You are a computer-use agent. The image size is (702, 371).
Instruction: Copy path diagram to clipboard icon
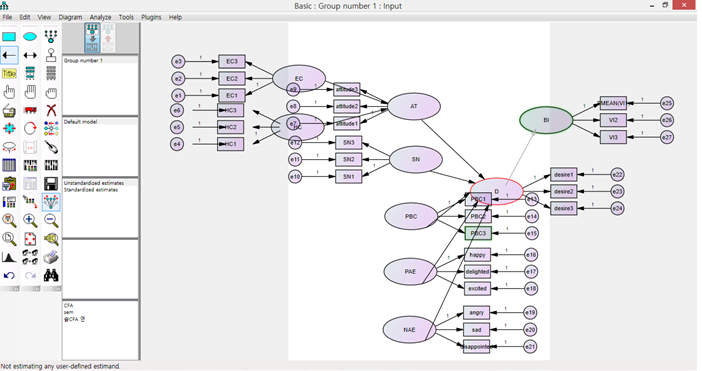pyautogui.click(x=9, y=184)
